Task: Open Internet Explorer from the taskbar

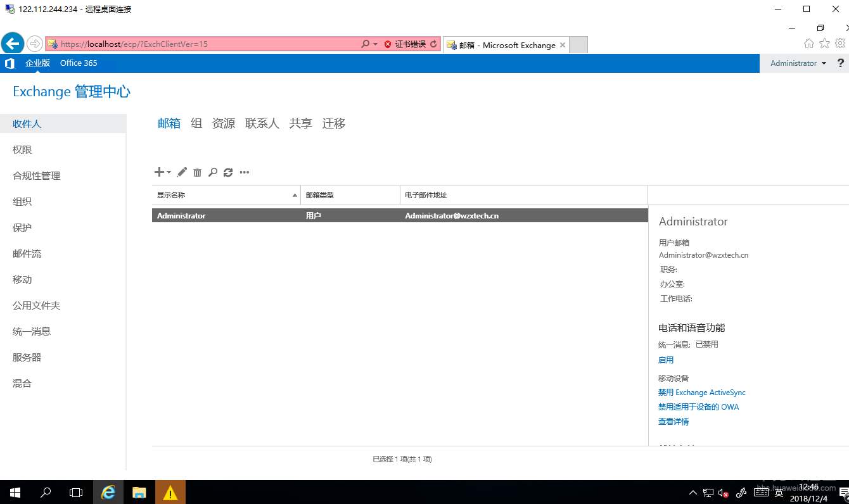Action: tap(108, 492)
